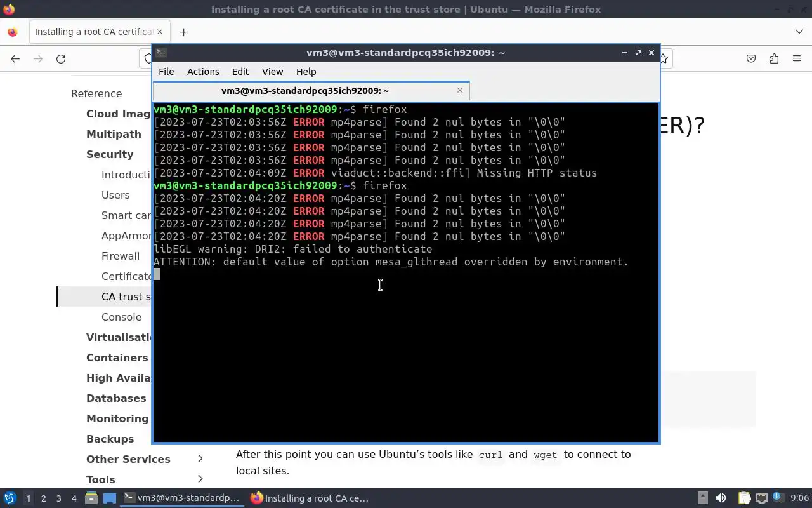Open the terminal File menu
The width and height of the screenshot is (812, 508).
pos(166,72)
